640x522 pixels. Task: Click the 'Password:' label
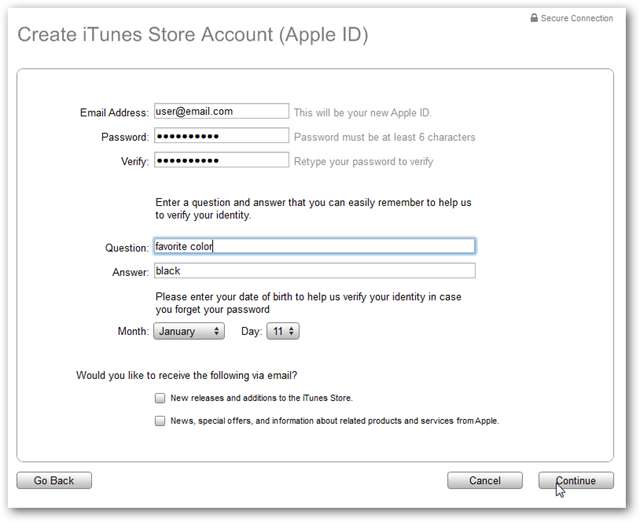pyautogui.click(x=125, y=137)
